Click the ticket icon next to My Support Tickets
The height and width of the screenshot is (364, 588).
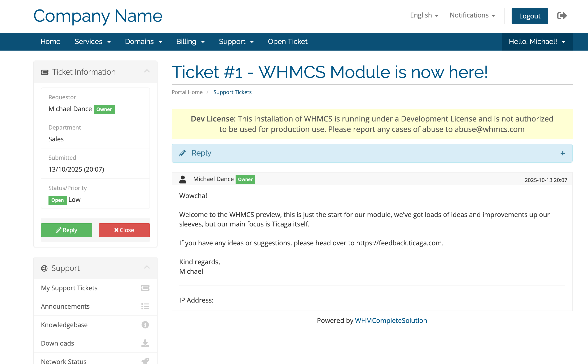point(145,288)
